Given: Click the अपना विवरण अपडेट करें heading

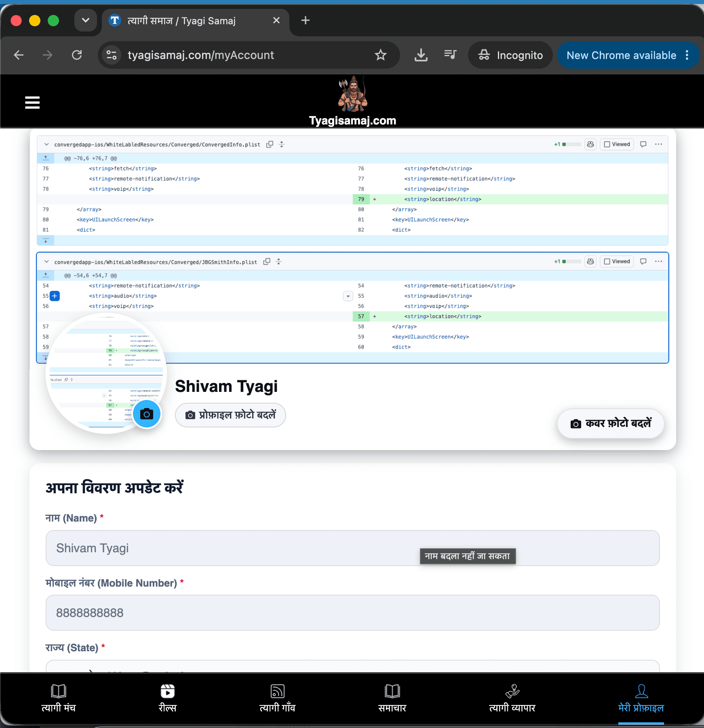Looking at the screenshot, I should pyautogui.click(x=114, y=488).
